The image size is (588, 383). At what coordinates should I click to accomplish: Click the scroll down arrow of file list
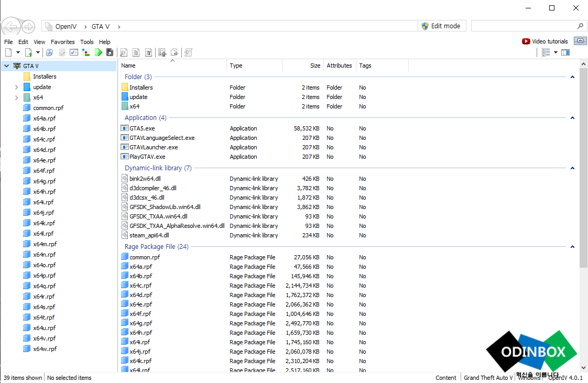[583, 368]
